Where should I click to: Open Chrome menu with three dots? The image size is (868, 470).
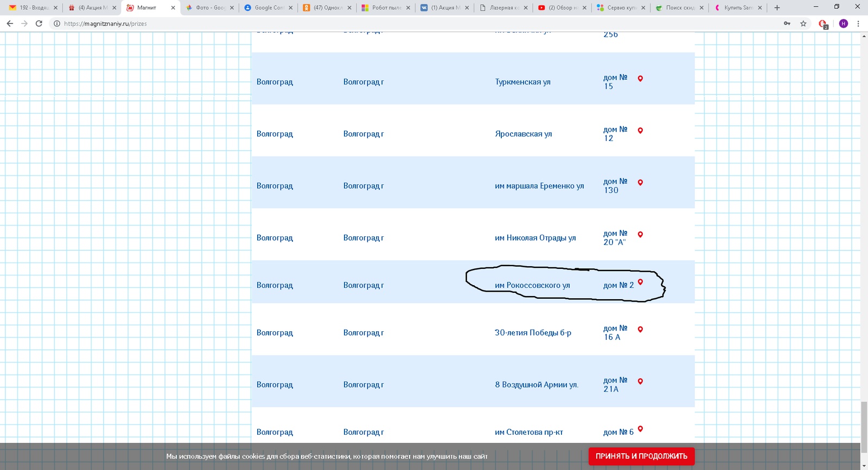(x=858, y=23)
